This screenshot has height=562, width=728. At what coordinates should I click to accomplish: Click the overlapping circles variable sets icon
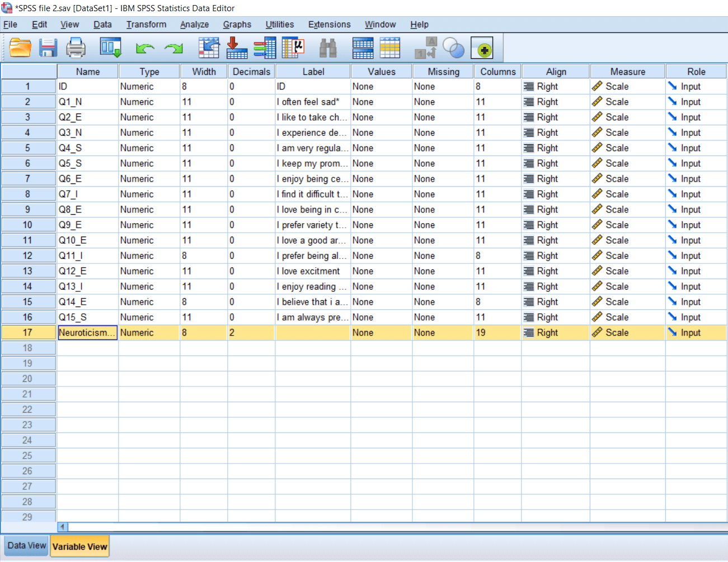[454, 49]
